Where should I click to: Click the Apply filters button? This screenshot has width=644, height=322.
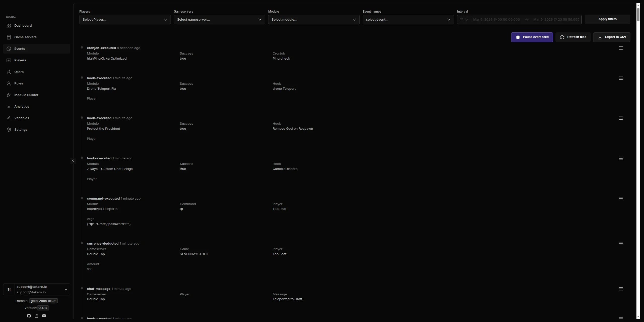(608, 19)
